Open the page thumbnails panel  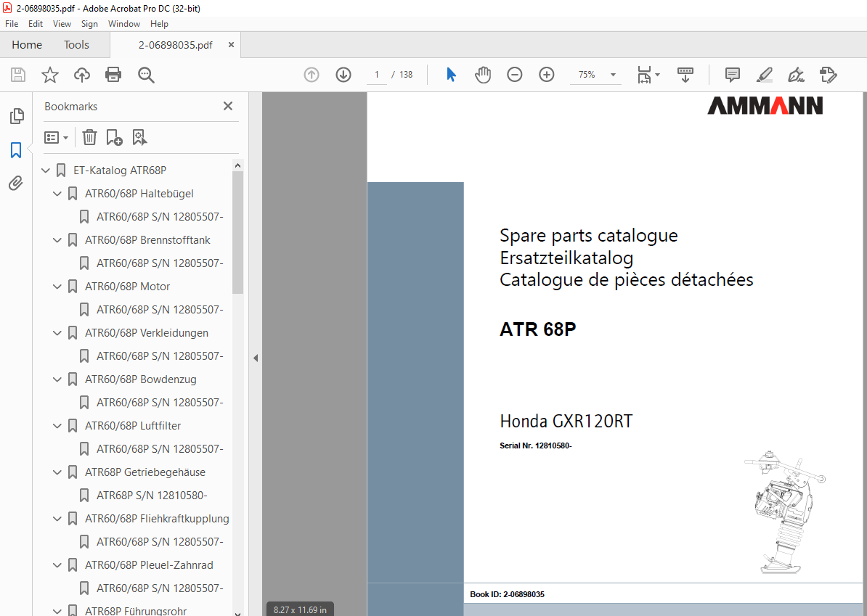(17, 116)
